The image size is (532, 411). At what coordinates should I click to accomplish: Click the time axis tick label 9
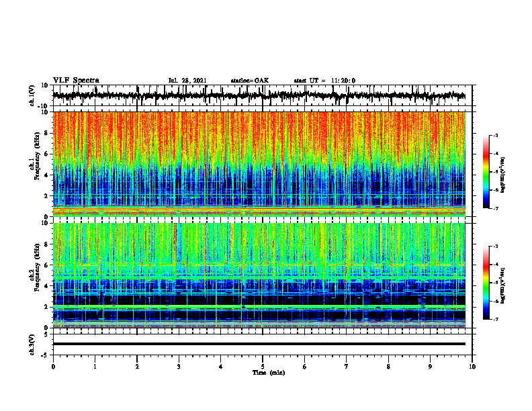coord(430,367)
